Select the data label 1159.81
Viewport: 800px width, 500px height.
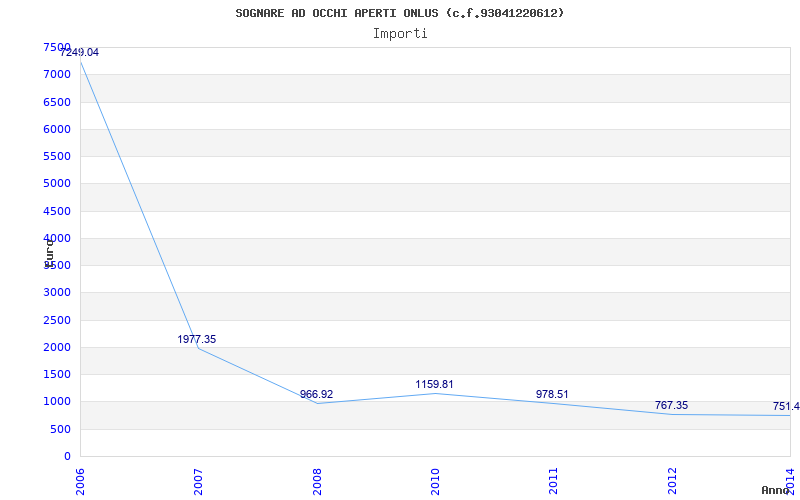click(434, 384)
